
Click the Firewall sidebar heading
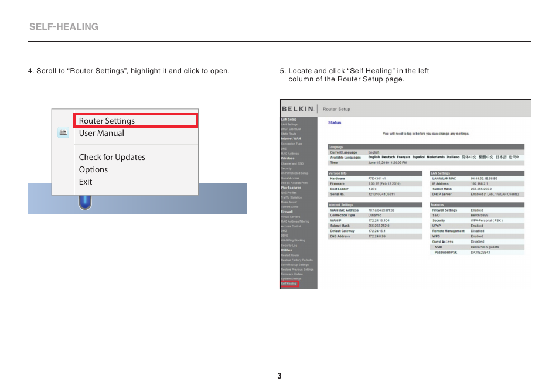pyautogui.click(x=287, y=212)
